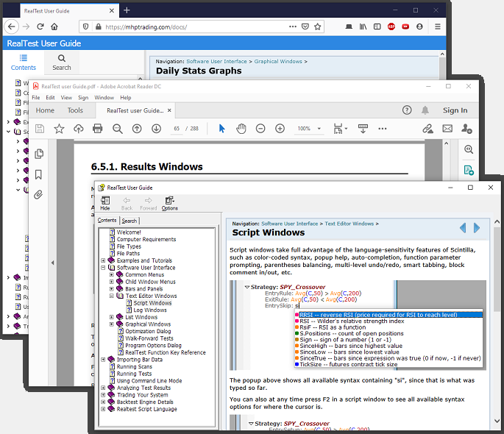Click the print icon in Acrobat Reader
Viewport: 504px width, 434px height.
(97, 129)
